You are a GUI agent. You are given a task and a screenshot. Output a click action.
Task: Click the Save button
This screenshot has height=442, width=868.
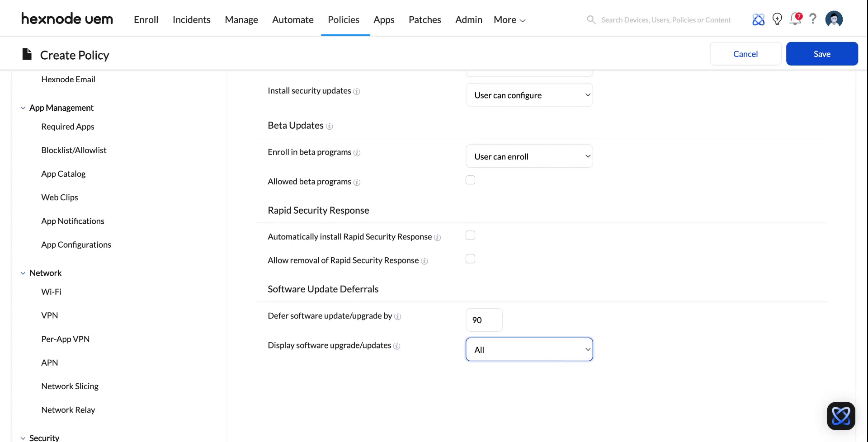(822, 53)
